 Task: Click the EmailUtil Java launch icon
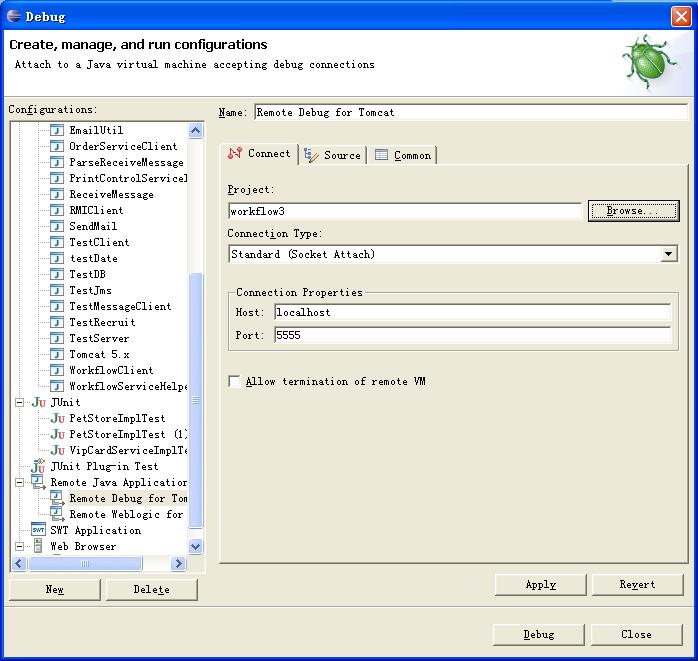click(57, 130)
